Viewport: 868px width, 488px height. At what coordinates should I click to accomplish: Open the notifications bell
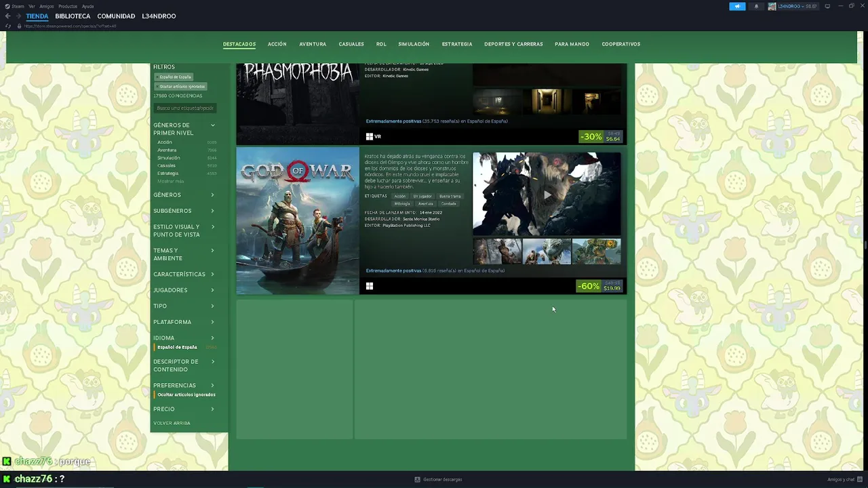(756, 6)
